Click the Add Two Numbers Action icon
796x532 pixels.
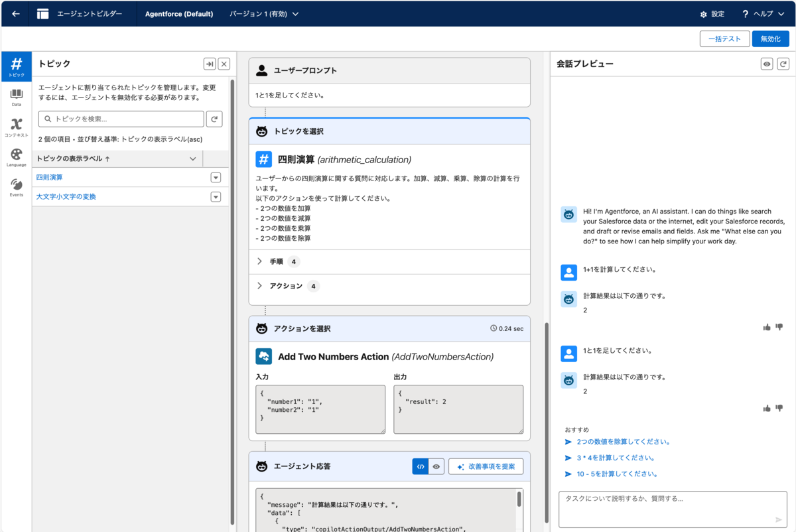(x=264, y=356)
